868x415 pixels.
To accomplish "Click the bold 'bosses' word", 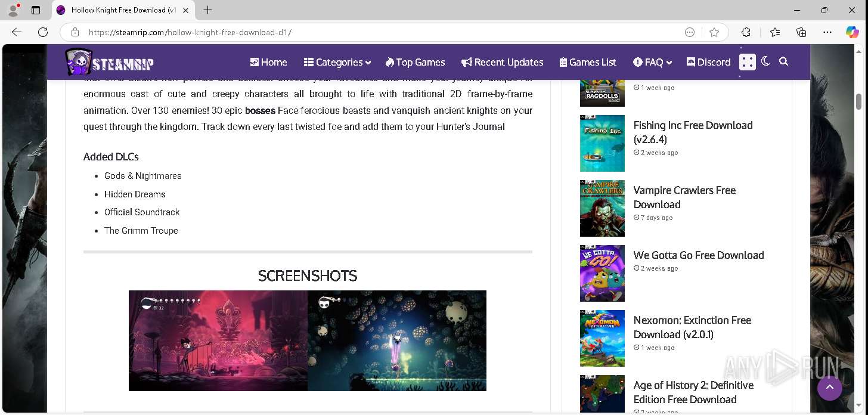I will pos(260,110).
